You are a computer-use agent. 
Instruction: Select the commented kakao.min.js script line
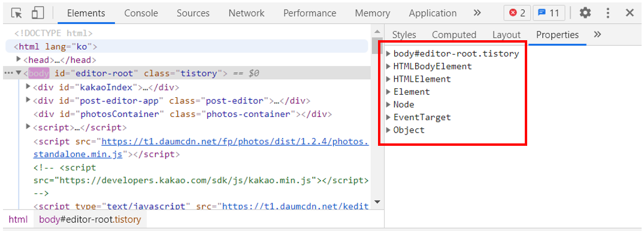(201, 181)
